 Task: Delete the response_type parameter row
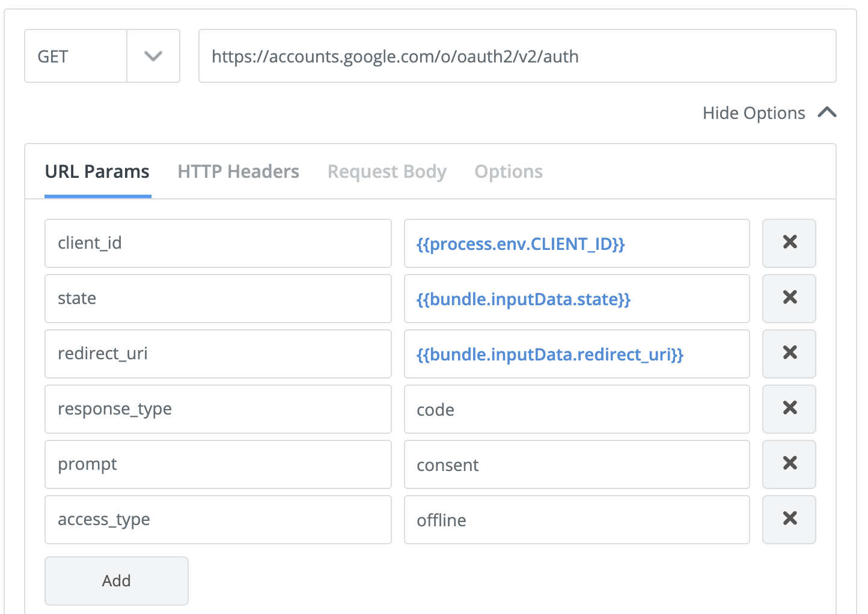[789, 409]
